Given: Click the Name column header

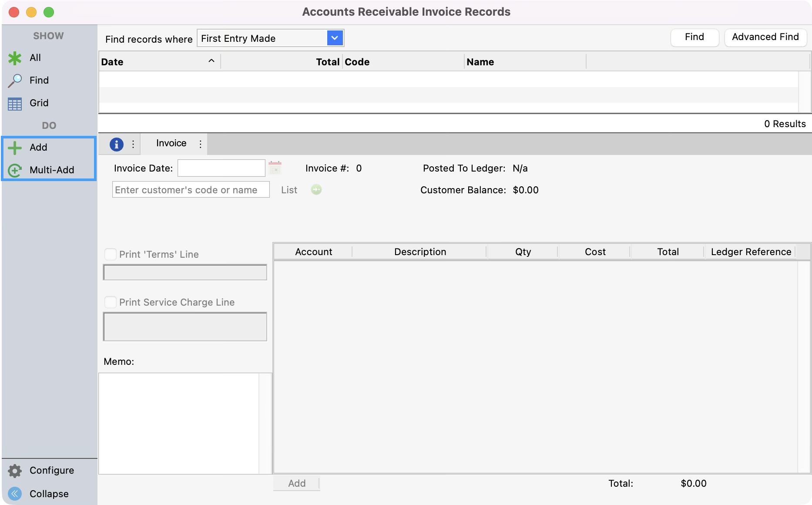Looking at the screenshot, I should pyautogui.click(x=525, y=62).
